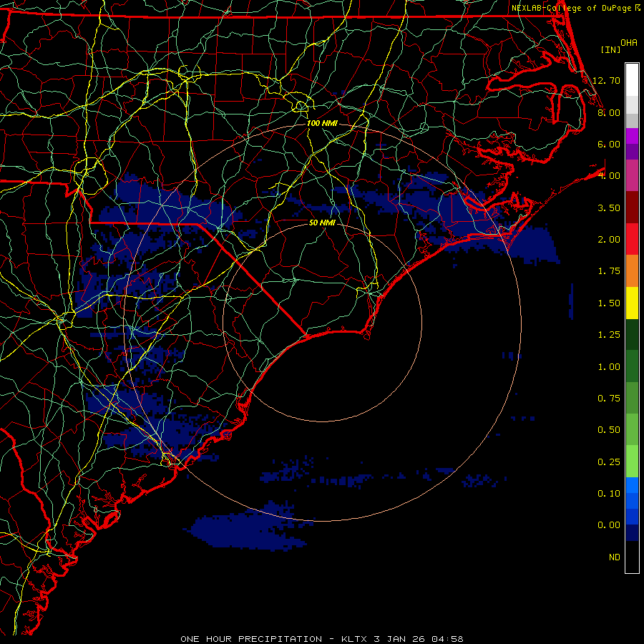Click the '0.10' legend value
The width and height of the screenshot is (644, 644).
pyautogui.click(x=609, y=494)
